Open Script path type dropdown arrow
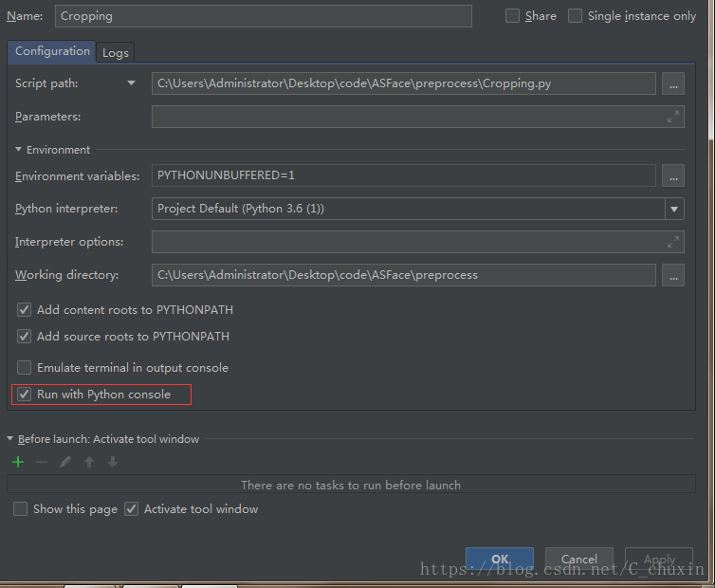 tap(131, 83)
